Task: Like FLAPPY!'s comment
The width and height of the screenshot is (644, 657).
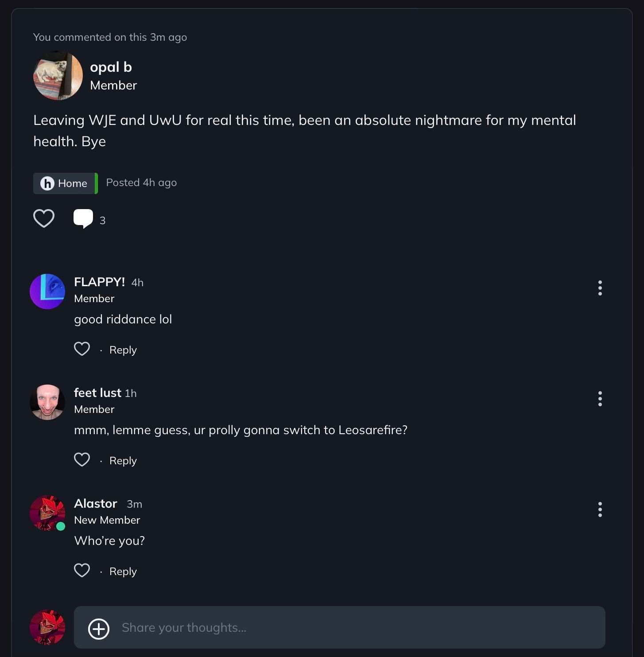Action: click(x=82, y=349)
